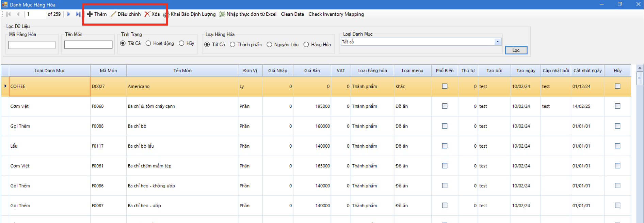Click the Khác menu type cell
Viewport: 644px width, 223px height.
click(412, 86)
